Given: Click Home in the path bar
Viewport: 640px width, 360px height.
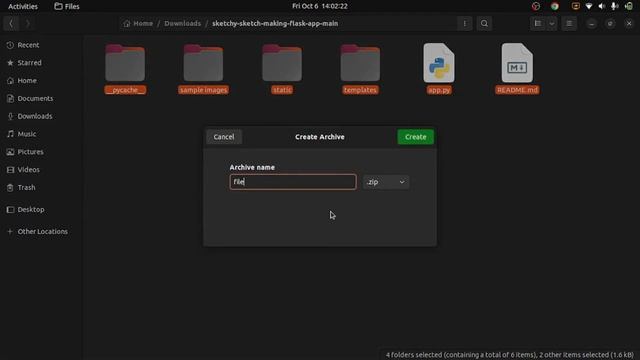Looking at the screenshot, I should click(x=138, y=23).
